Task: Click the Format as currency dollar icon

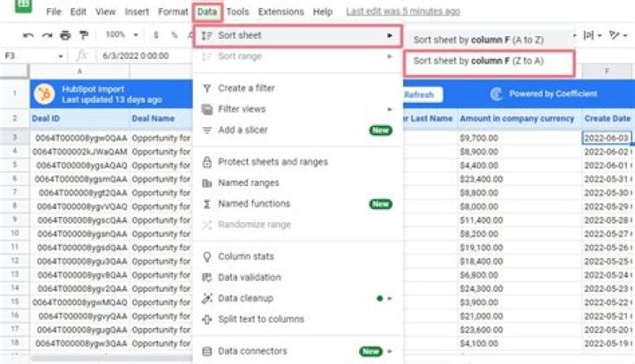Action: coord(156,35)
